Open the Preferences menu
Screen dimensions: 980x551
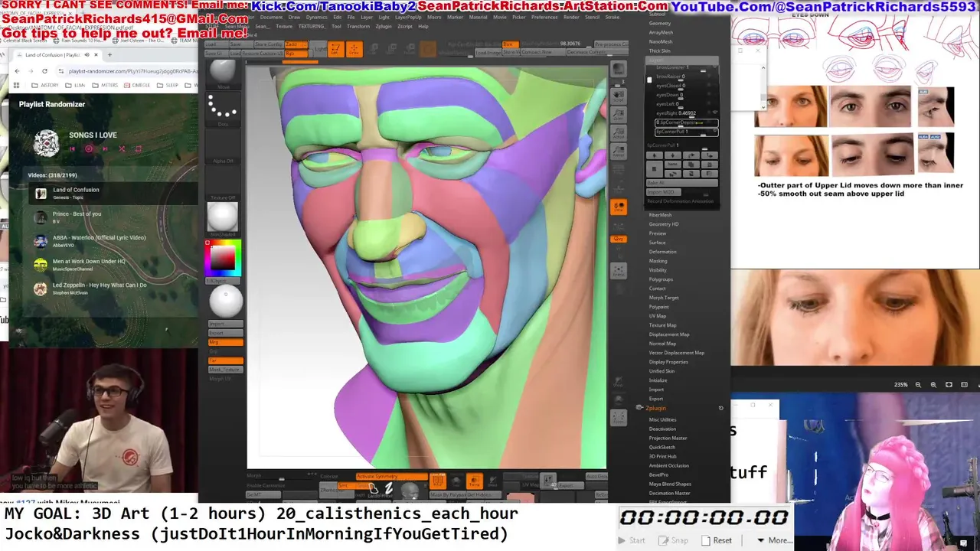544,17
